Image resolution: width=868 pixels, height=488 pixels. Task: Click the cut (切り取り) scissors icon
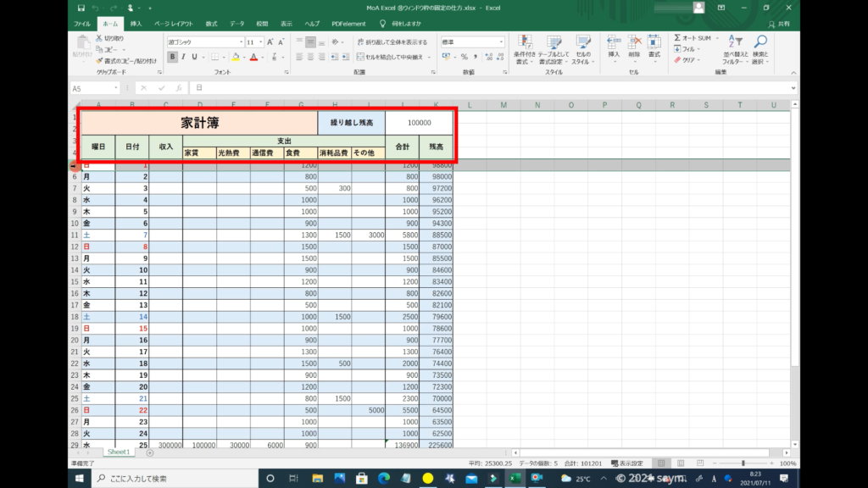[99, 38]
